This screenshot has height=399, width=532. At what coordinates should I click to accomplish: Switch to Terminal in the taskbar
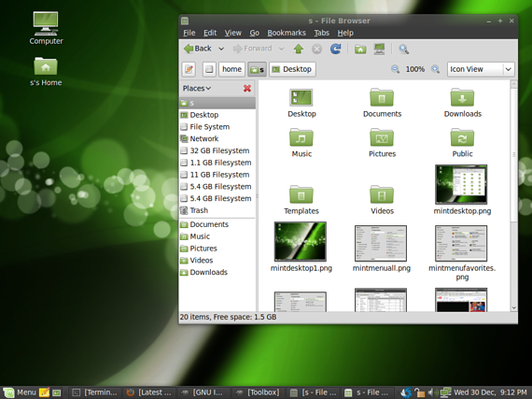tap(94, 392)
